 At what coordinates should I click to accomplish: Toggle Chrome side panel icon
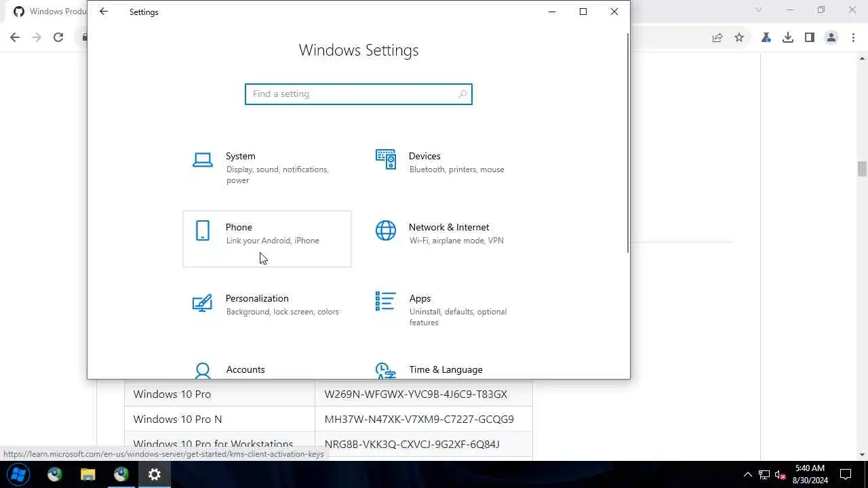810,38
